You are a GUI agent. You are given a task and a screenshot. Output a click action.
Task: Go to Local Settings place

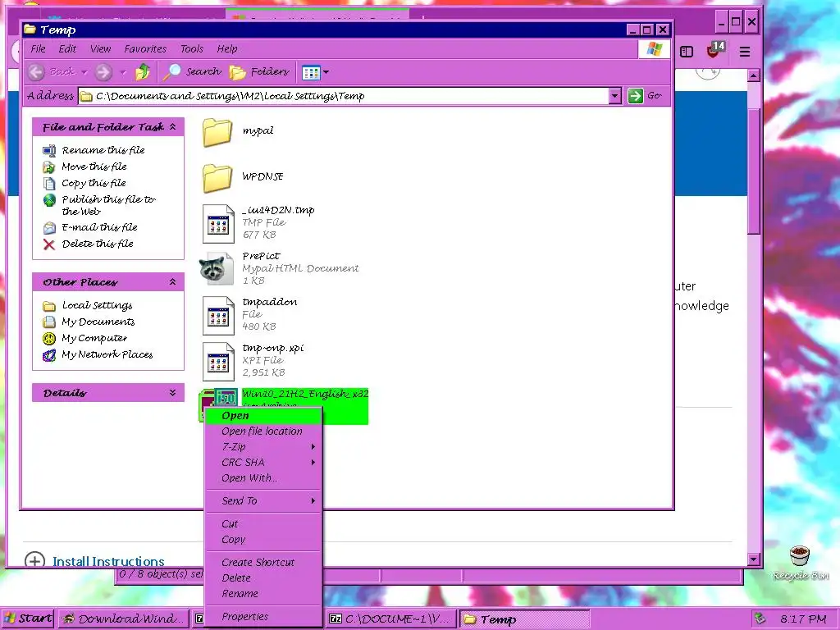(x=97, y=305)
